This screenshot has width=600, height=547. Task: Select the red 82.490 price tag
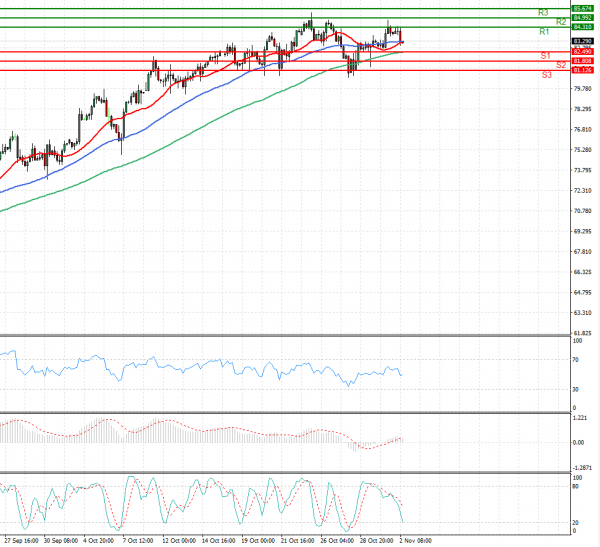(582, 52)
